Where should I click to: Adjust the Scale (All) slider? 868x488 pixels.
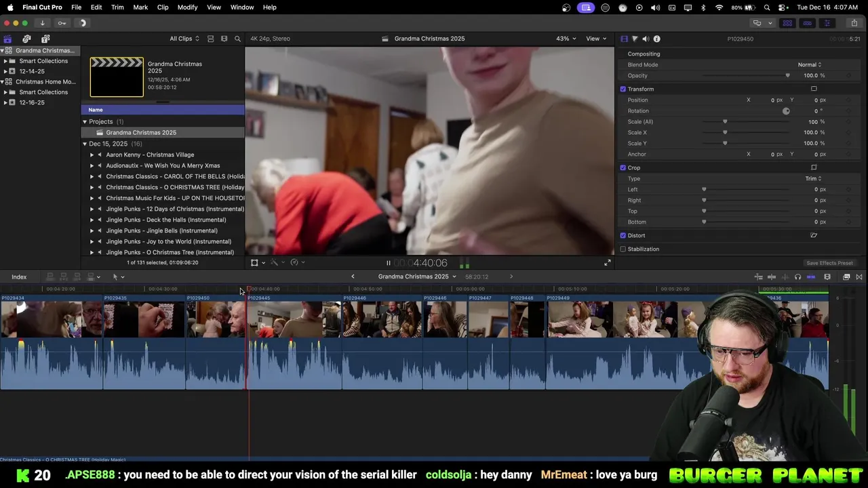725,121
